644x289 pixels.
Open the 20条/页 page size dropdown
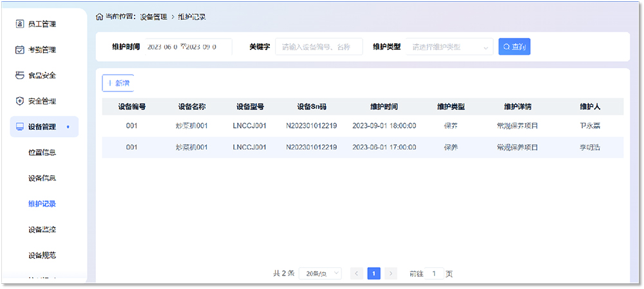(x=320, y=274)
